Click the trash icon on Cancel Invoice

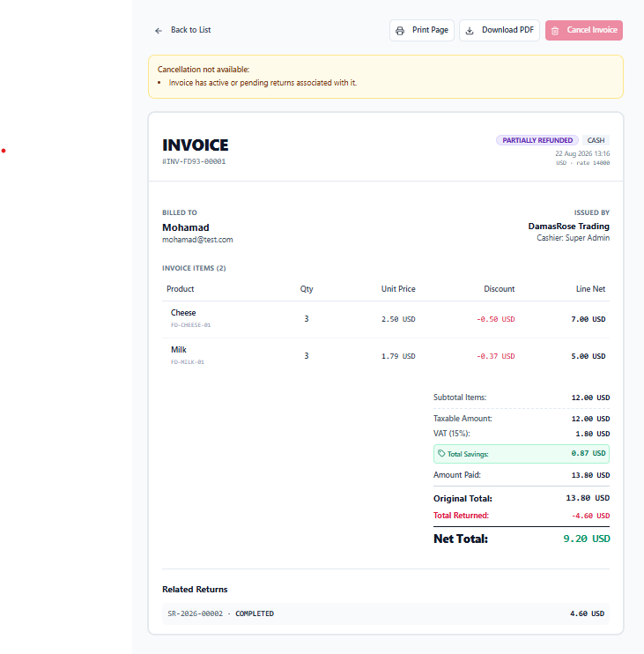pos(555,31)
